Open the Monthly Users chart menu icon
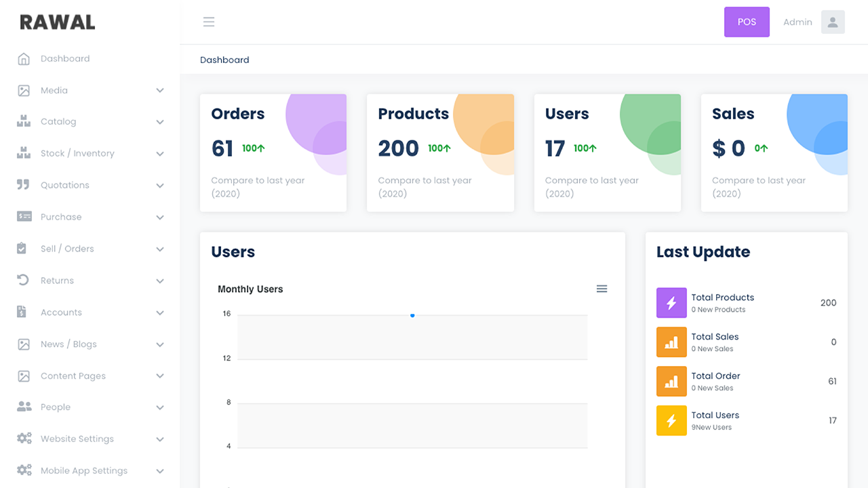 [601, 289]
